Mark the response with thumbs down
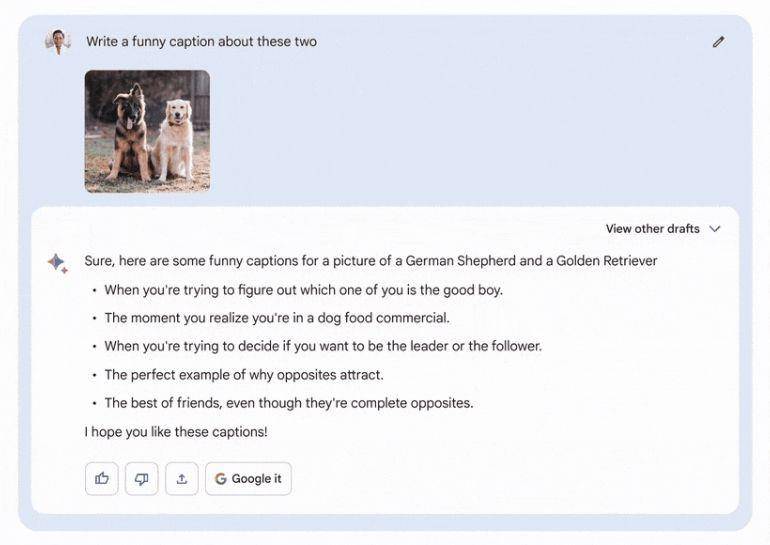 point(141,478)
